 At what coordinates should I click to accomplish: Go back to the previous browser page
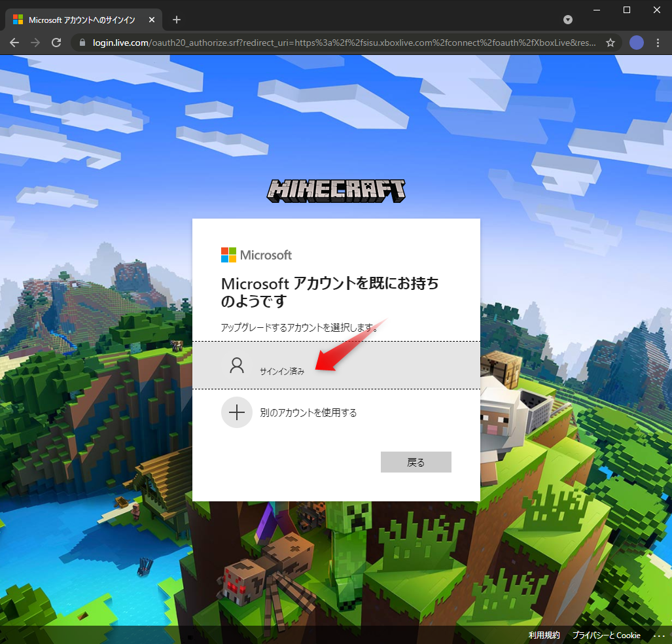point(14,43)
